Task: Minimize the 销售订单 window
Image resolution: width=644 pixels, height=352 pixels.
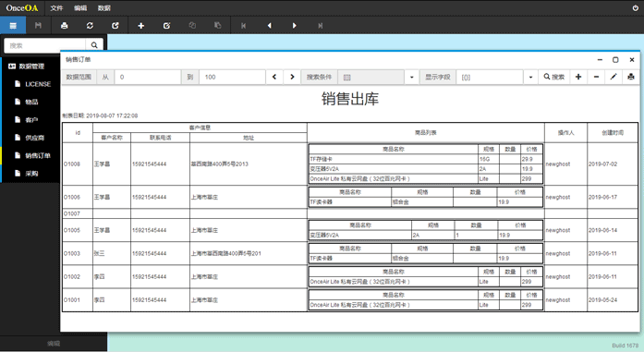Action: pos(600,59)
